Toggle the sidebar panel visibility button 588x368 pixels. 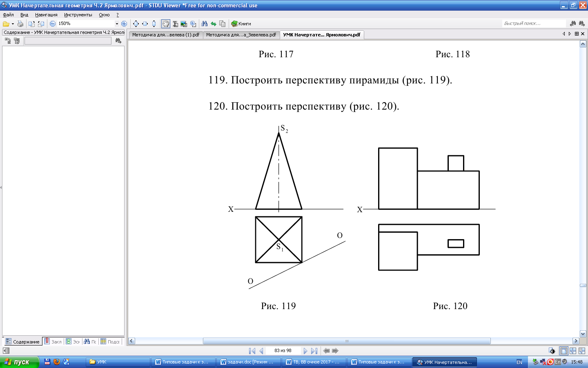[6, 351]
